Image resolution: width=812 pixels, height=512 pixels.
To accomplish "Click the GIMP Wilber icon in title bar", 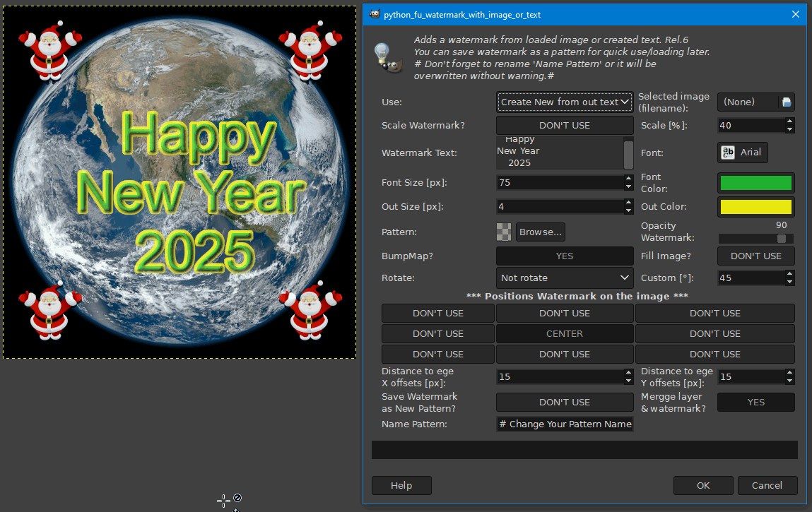I will click(375, 15).
